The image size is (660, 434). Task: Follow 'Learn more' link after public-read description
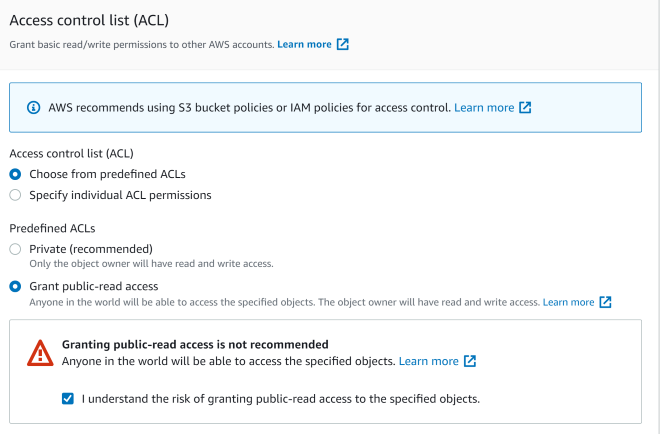(x=568, y=302)
